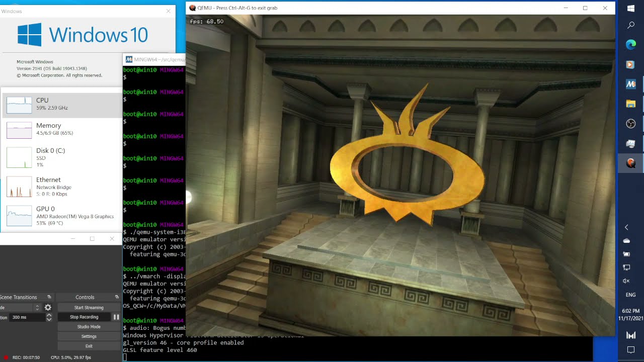Maximize the OBS window
This screenshot has width=644, height=362.
tap(92, 239)
